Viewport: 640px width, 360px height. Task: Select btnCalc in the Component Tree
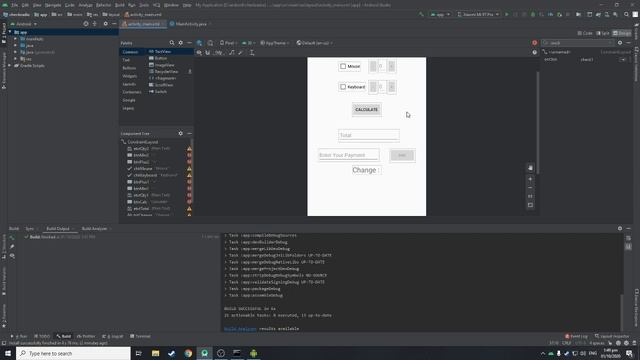point(140,202)
